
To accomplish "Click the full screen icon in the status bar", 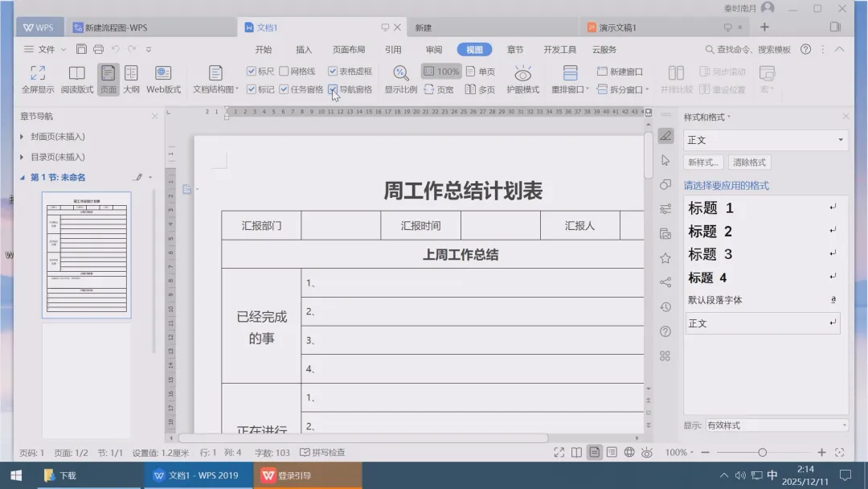I will tap(559, 453).
